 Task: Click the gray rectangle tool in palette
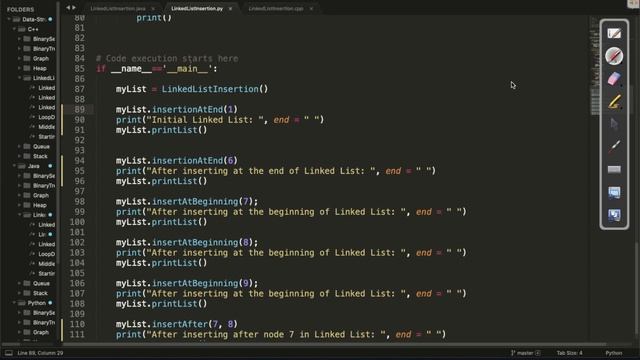click(614, 169)
